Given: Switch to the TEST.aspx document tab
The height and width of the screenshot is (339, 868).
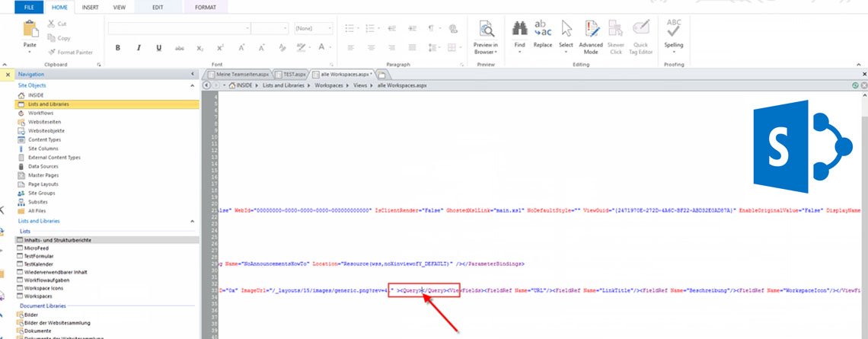Looking at the screenshot, I should coord(291,74).
